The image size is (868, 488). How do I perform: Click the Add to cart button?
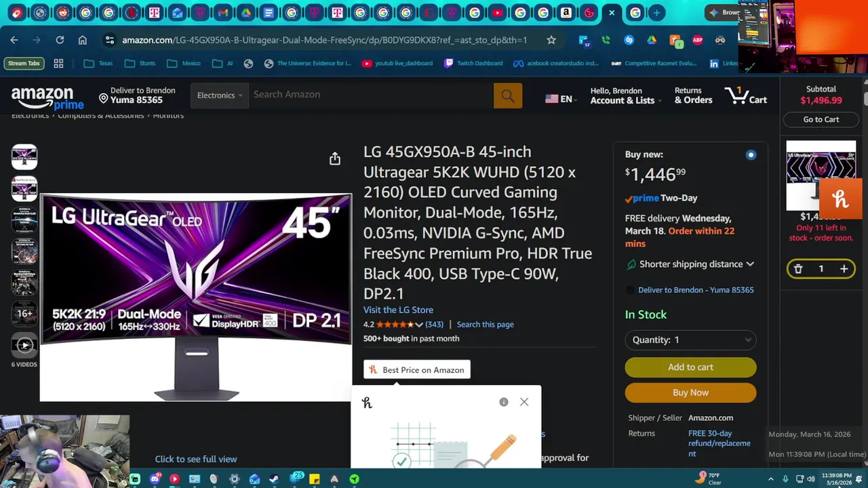pos(690,367)
